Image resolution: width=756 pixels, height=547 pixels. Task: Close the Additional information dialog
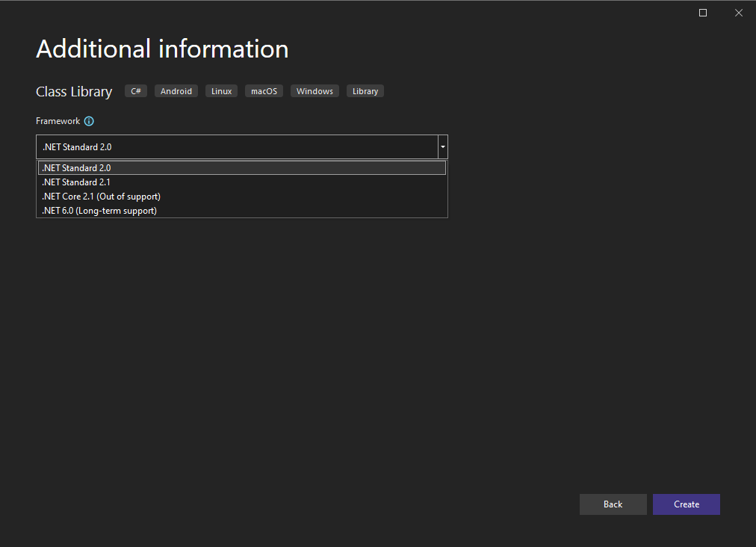pyautogui.click(x=739, y=13)
